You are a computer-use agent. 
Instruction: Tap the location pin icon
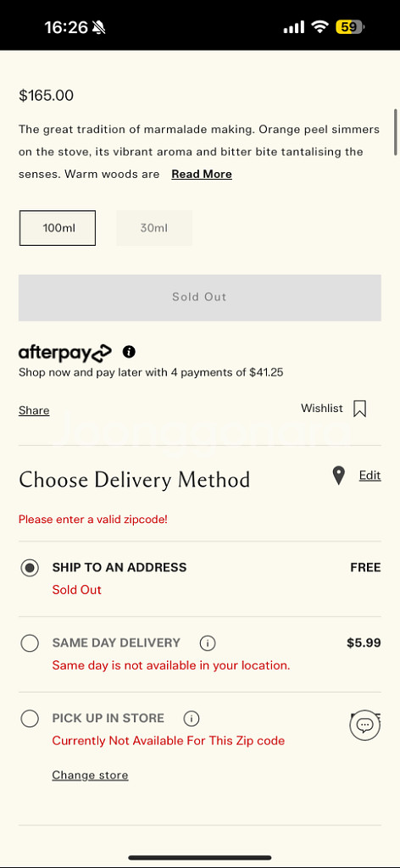[339, 476]
